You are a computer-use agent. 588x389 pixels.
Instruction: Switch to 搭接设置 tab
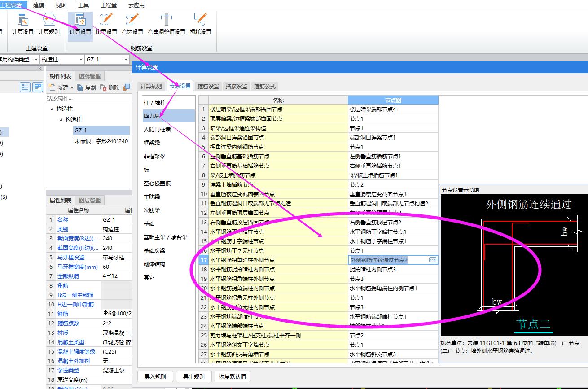(x=237, y=86)
